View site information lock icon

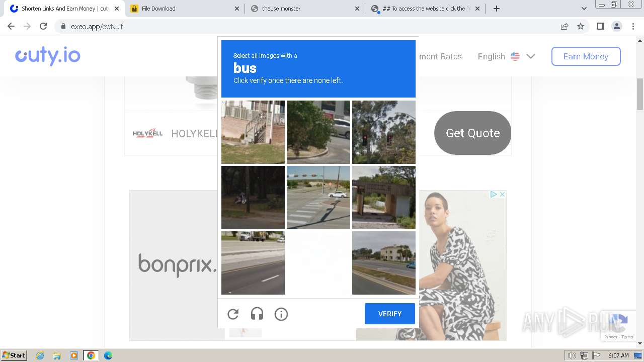(x=63, y=27)
